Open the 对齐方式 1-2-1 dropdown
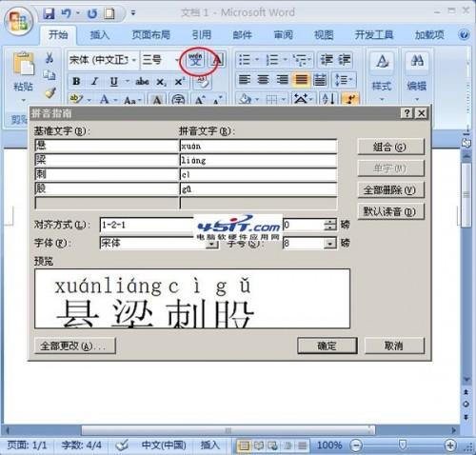Screen dimensions: 476x455 (x=147, y=225)
